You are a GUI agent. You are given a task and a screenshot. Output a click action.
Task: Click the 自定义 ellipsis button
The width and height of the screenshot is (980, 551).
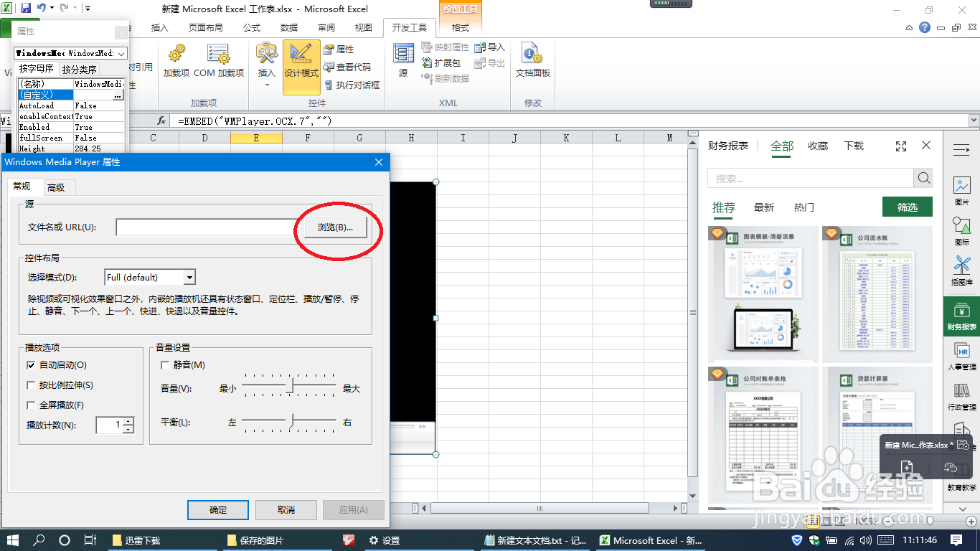point(118,95)
